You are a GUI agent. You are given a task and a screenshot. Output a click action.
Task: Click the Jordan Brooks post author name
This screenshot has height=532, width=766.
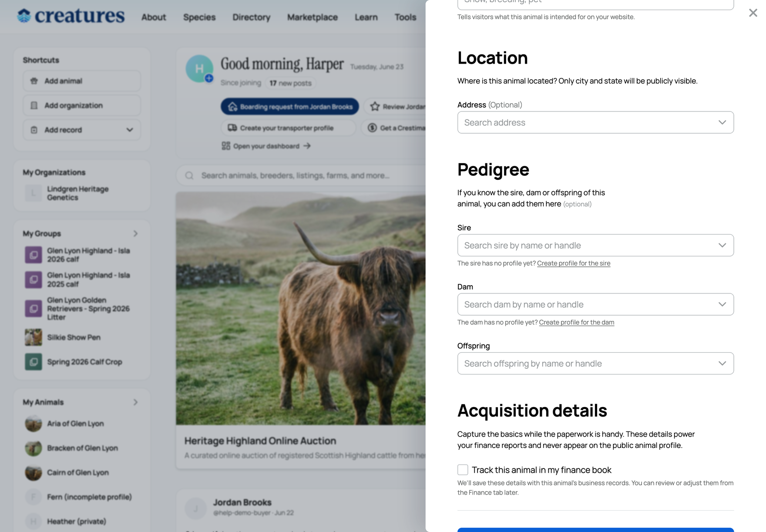pos(242,502)
